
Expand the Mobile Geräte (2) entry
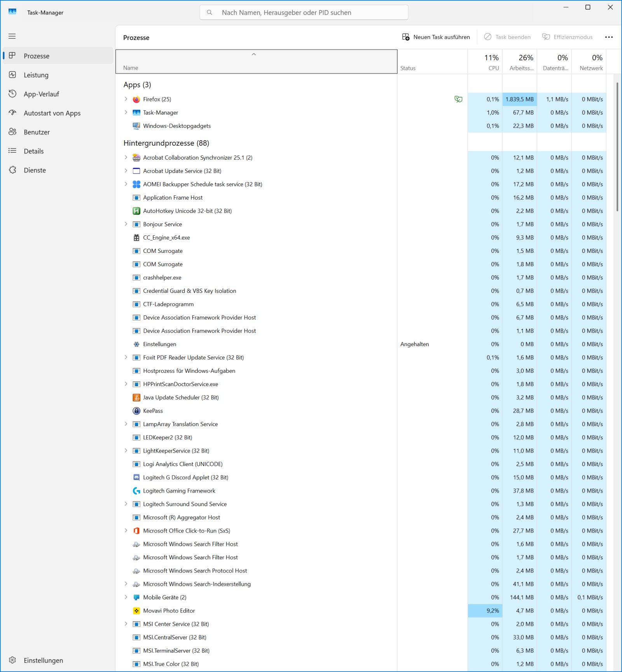tap(126, 597)
